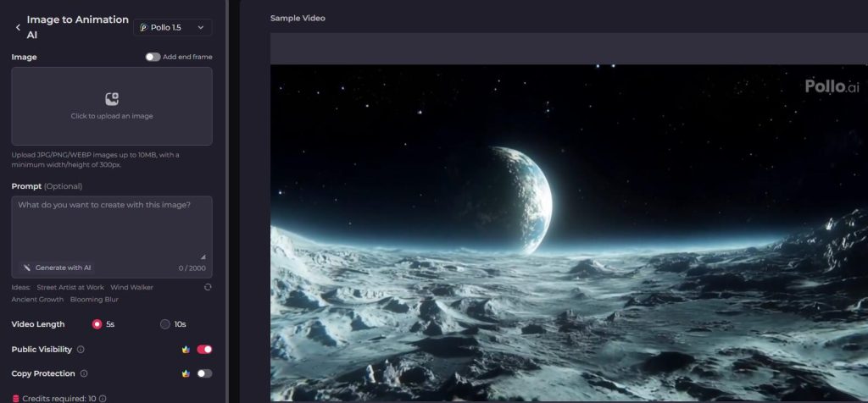Click the info icon beside Credits required
The width and height of the screenshot is (868, 403).
point(102,398)
